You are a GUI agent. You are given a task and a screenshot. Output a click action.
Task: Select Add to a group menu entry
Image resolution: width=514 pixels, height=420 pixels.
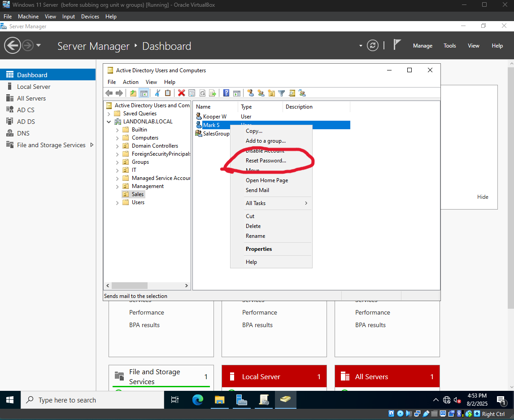271,141
